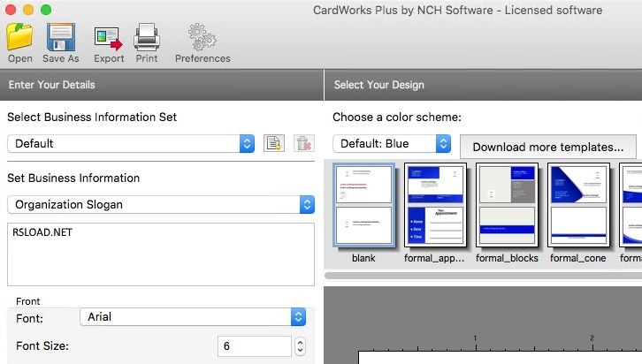Image resolution: width=642 pixels, height=364 pixels.
Task: Decrease font size with stepper down arrow
Action: tap(300, 351)
